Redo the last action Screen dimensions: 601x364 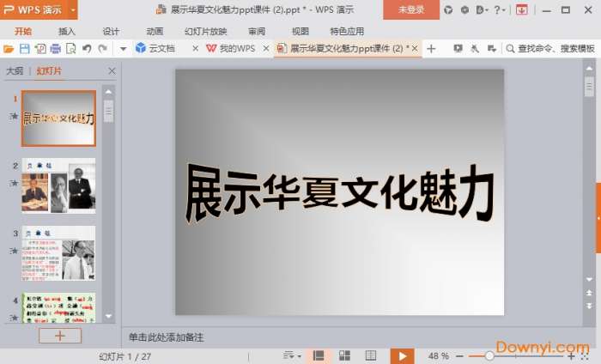102,49
